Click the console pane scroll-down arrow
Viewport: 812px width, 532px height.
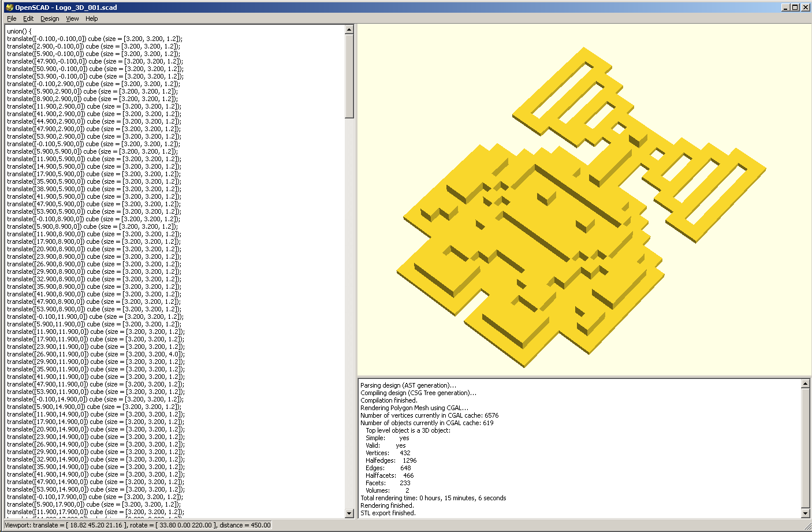pos(806,514)
